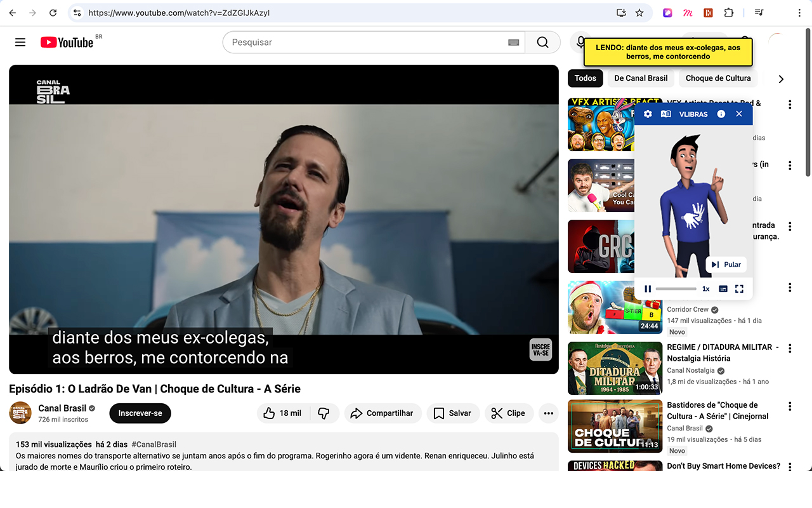Open the YouTube hamburger guide menu

(x=20, y=43)
